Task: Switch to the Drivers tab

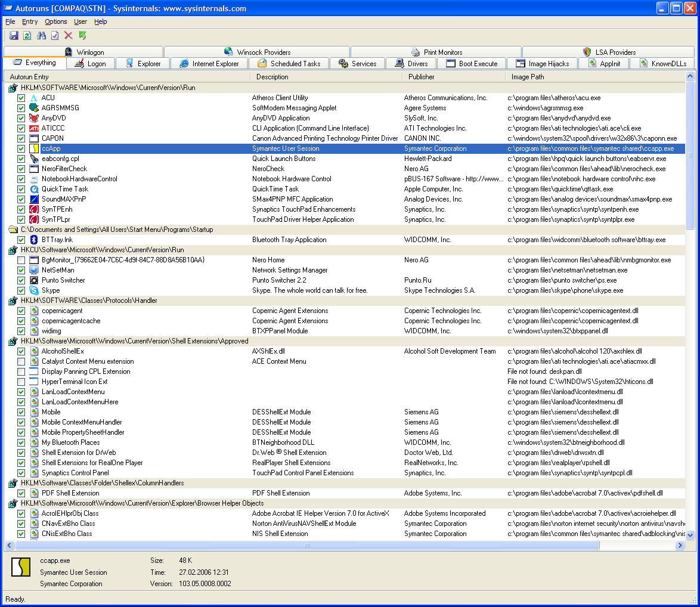Action: click(x=411, y=63)
